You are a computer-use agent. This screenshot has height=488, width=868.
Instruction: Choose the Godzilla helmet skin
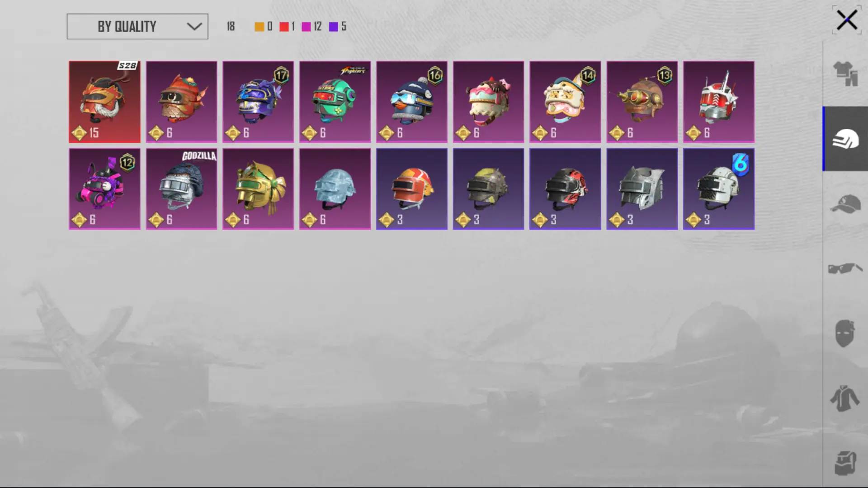point(181,189)
